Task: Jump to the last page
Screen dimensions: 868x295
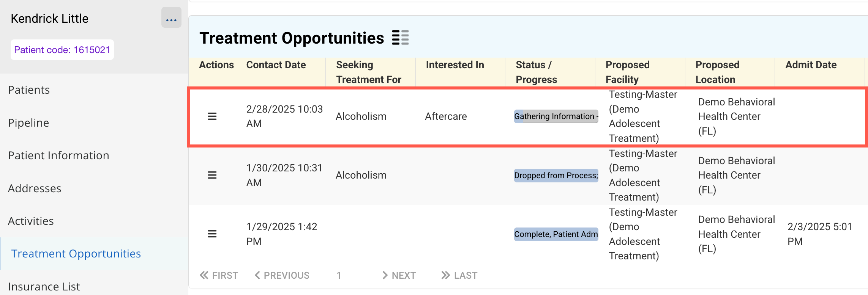Action: pyautogui.click(x=459, y=275)
